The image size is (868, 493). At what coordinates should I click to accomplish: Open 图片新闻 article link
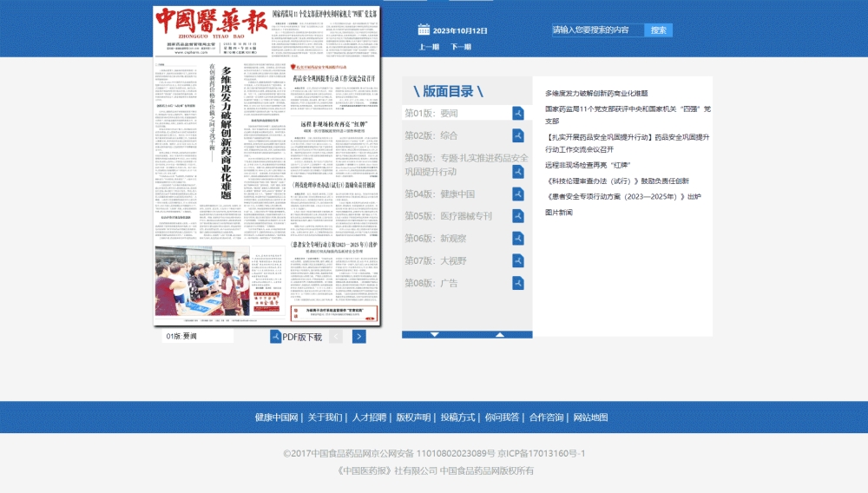pos(558,213)
